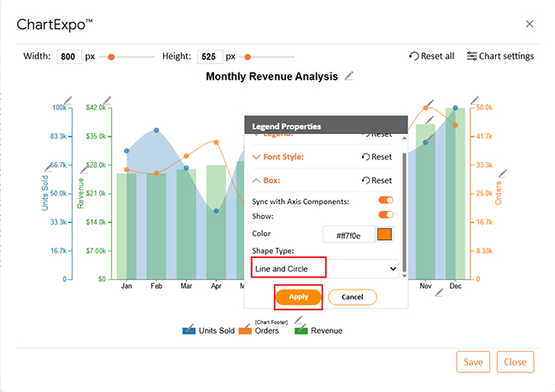Open the Shape Type dropdown
The image size is (555, 392).
325,268
